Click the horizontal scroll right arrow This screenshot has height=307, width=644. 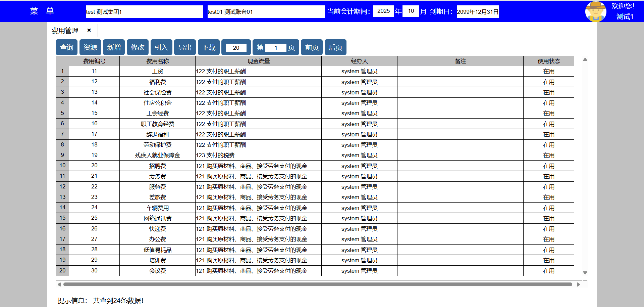[578, 284]
